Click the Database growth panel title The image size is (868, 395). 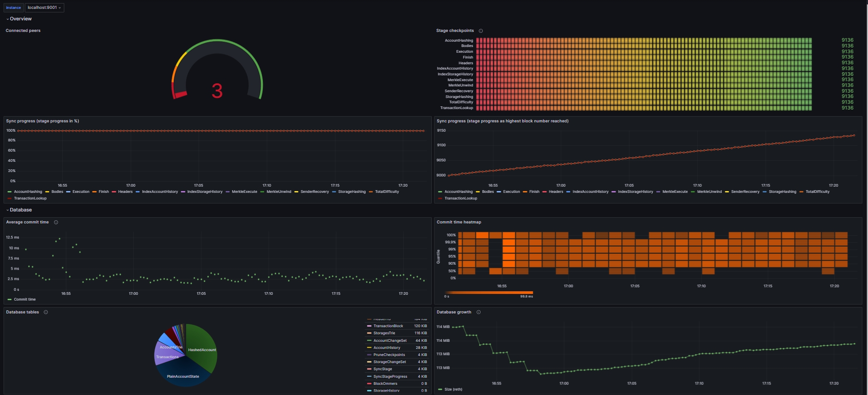pos(454,312)
